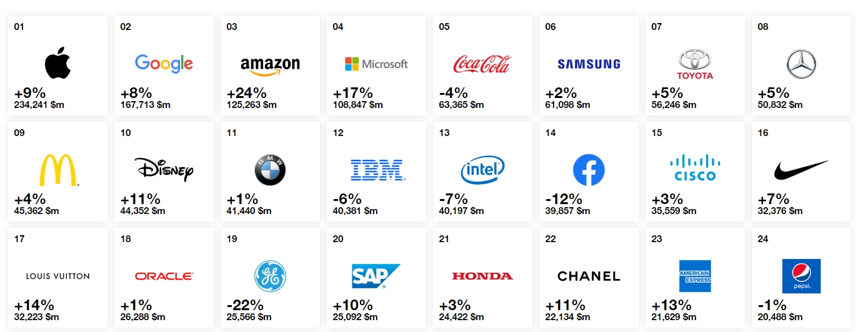Click the Amazon brand logo
The height and width of the screenshot is (332, 868).
click(270, 65)
